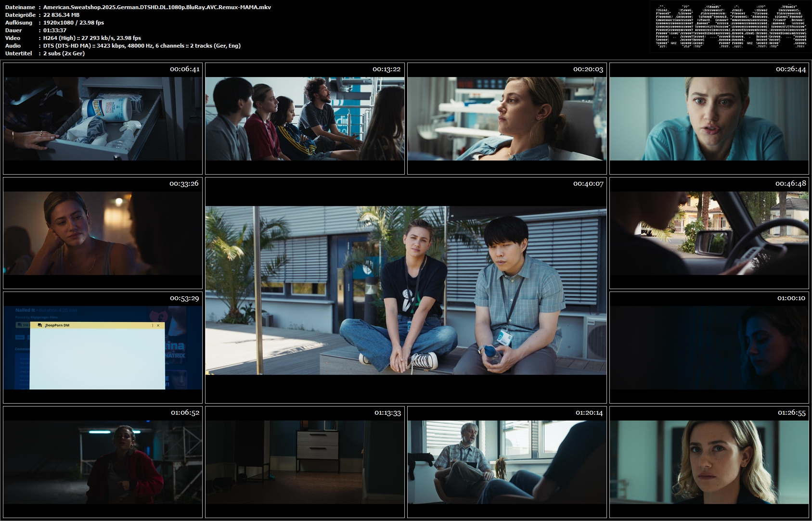Click the file size value 22 836.34 MB

pyautogui.click(x=62, y=15)
